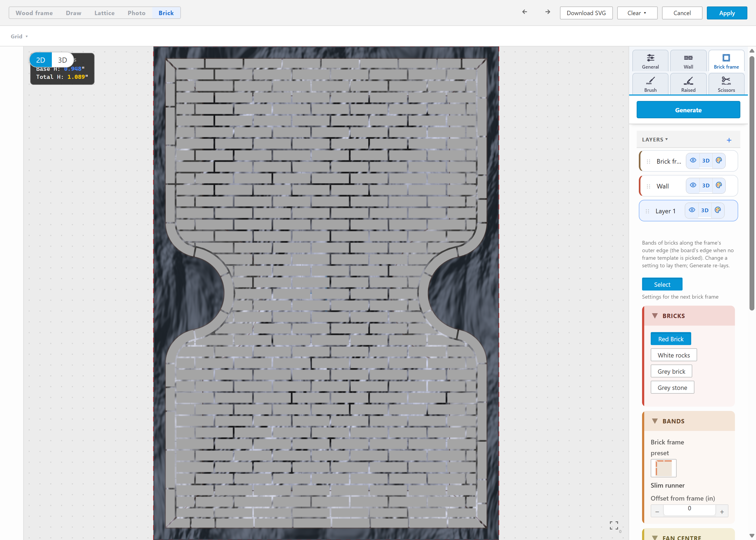The width and height of the screenshot is (756, 540).
Task: Hide Layer 1 visibility
Action: point(692,210)
